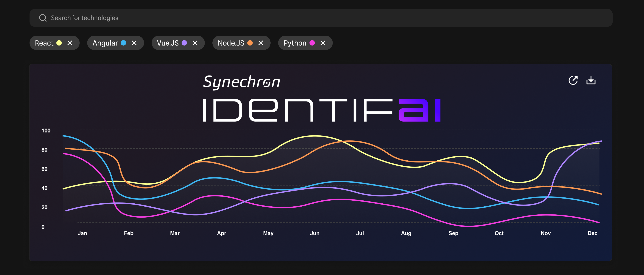Select the Node.JS tag label
Viewport: 644px width, 275px height.
[231, 43]
